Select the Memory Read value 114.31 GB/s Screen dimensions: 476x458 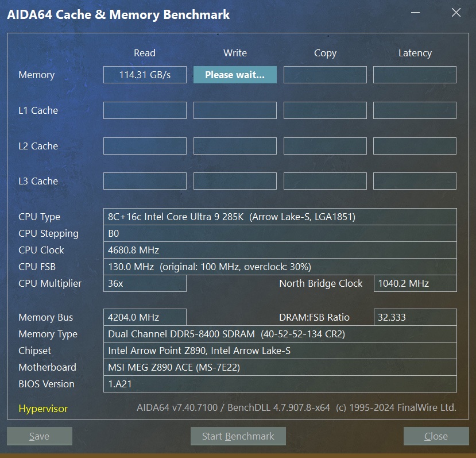click(145, 75)
